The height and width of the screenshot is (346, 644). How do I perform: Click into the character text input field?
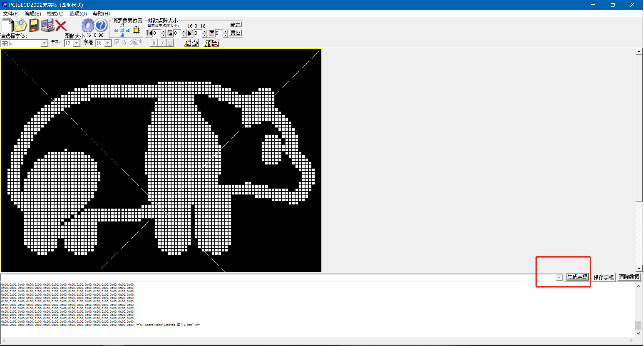[278, 277]
